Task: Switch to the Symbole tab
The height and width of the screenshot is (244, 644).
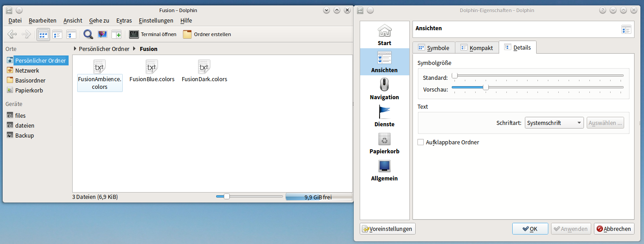Action: click(x=433, y=48)
